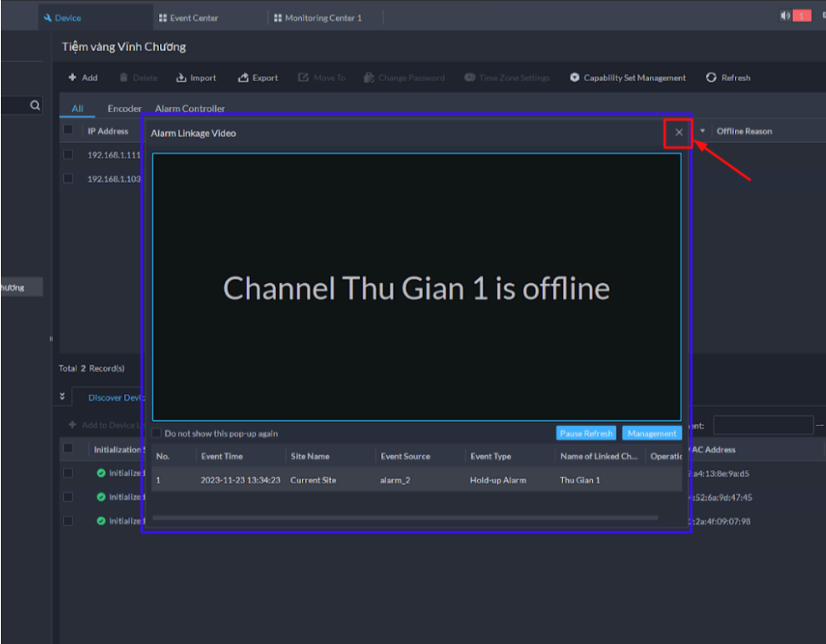Click the 'No.' column header in alarm table
The height and width of the screenshot is (644, 826).
[162, 456]
